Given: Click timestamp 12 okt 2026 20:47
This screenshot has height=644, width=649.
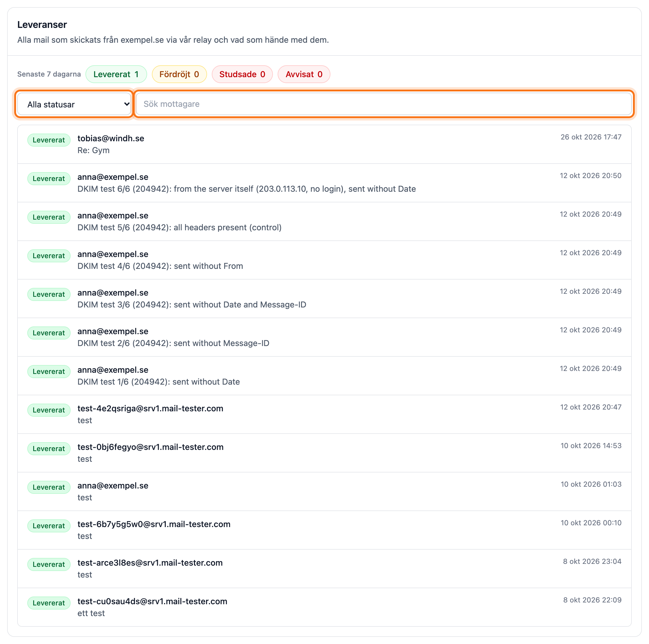Looking at the screenshot, I should click(591, 407).
